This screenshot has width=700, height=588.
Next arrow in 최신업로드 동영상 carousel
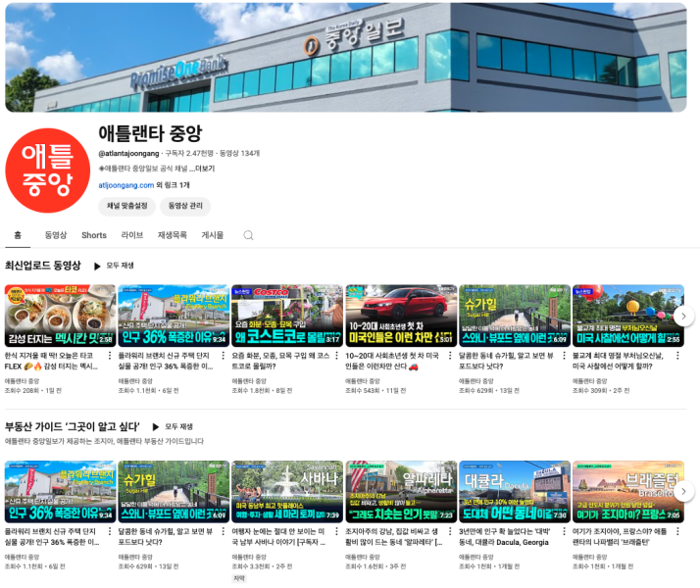[683, 317]
